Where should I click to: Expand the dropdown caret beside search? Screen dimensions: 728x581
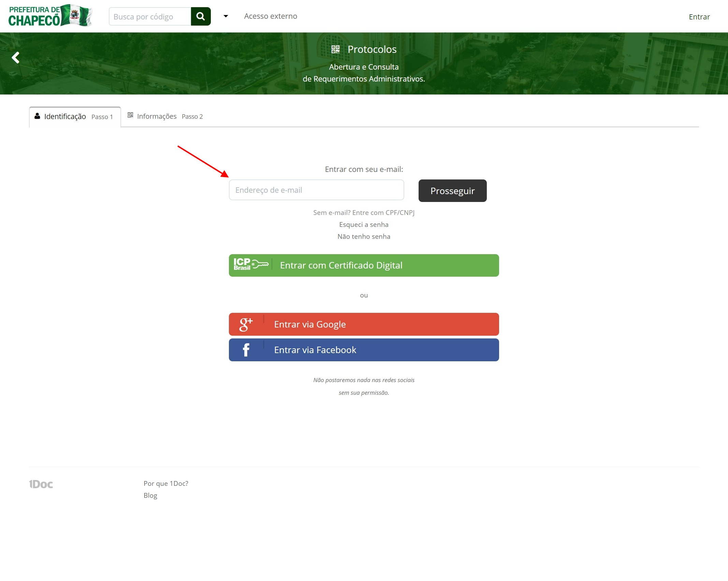[x=225, y=16]
